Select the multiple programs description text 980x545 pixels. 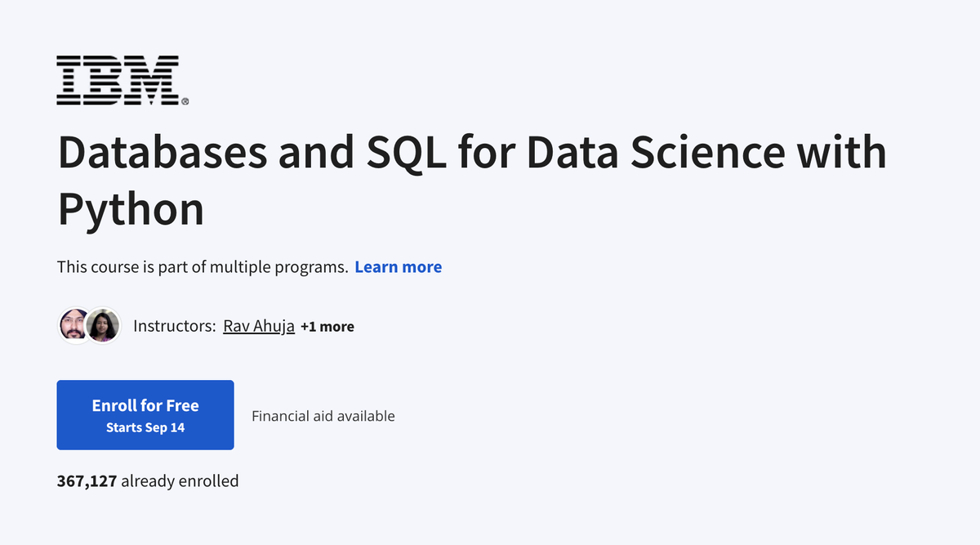201,266
